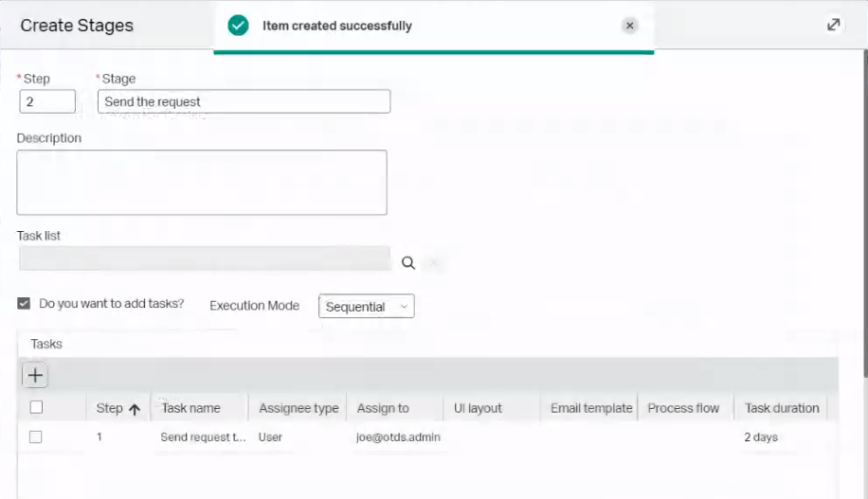
Task: Sort by Task name column header
Action: click(x=191, y=408)
